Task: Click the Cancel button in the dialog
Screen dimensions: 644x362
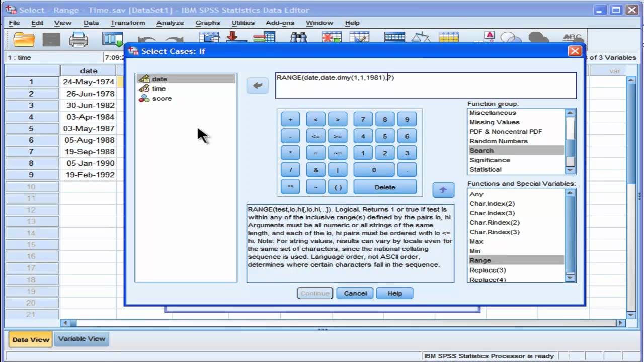Action: (355, 293)
